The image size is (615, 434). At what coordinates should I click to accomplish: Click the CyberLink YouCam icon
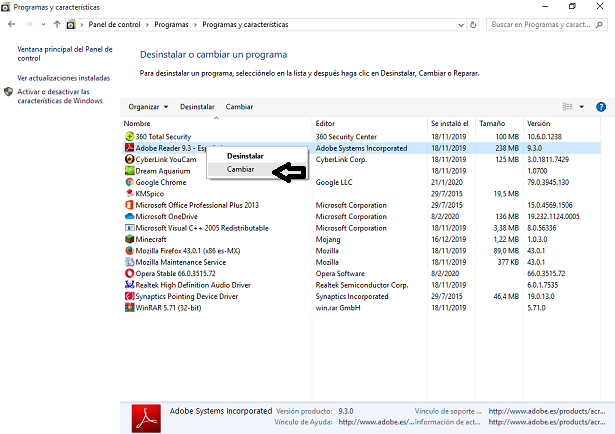point(129,159)
